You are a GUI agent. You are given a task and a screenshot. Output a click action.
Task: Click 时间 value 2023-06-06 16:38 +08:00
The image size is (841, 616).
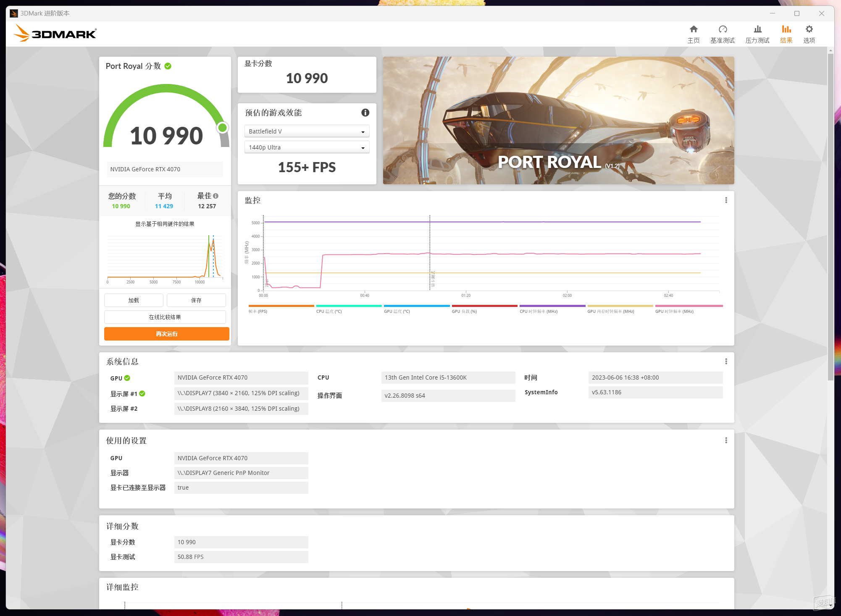coord(655,377)
